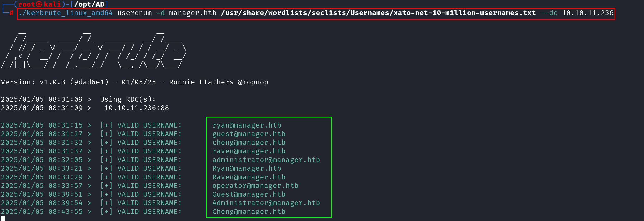This screenshot has height=221, width=644.
Task: Click the red hash prompt symbol
Action: click(x=11, y=13)
